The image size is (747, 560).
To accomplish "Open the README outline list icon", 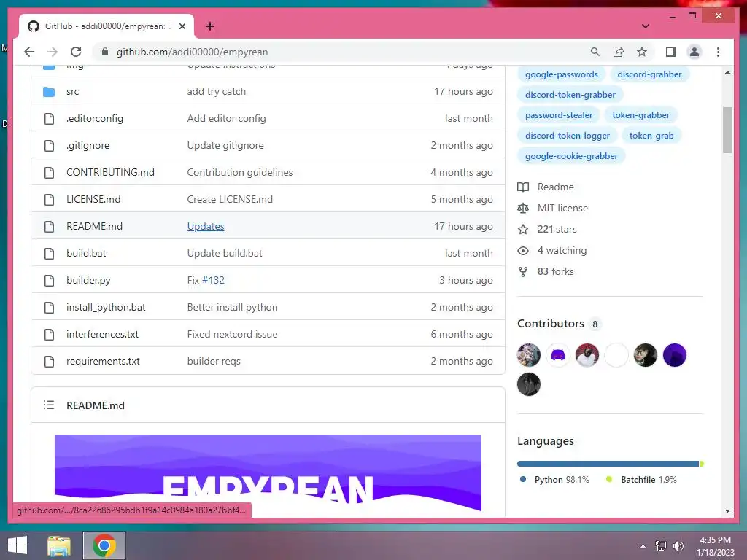I will click(49, 405).
